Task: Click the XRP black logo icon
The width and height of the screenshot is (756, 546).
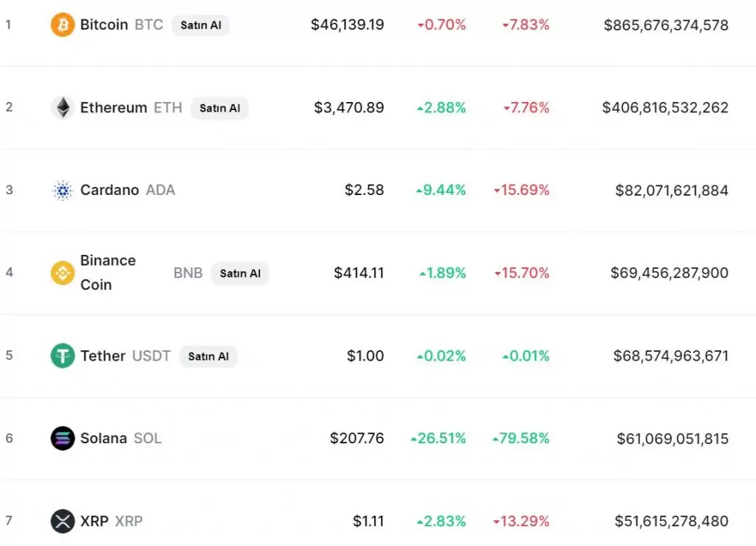Action: click(x=63, y=522)
